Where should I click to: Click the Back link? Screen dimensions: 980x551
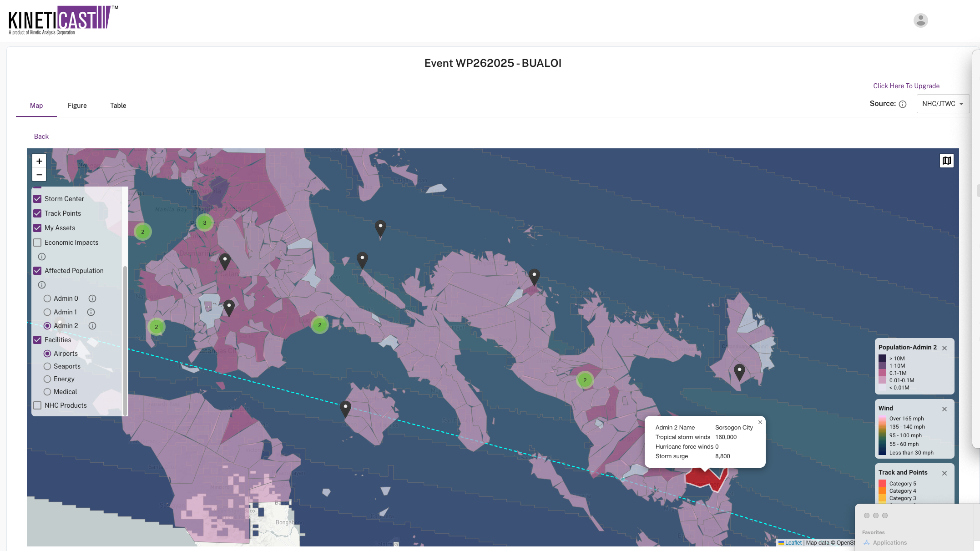(x=41, y=136)
